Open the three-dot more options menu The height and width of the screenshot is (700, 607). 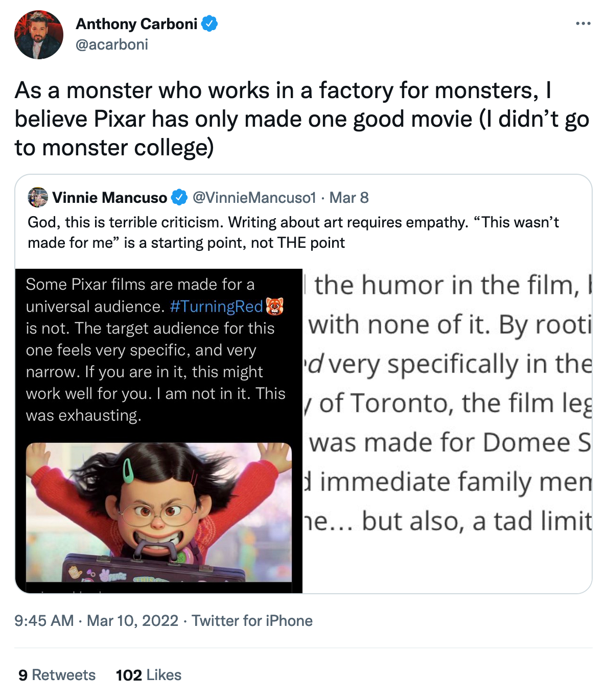coord(582,24)
